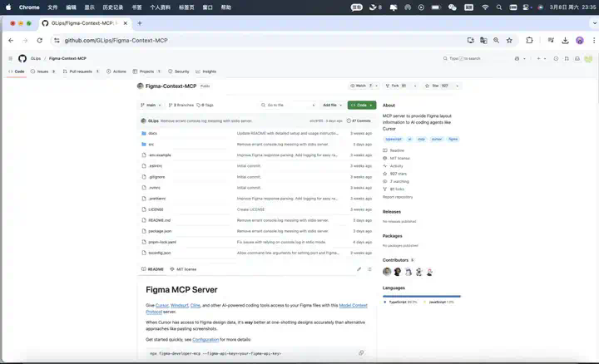Open the src folder
This screenshot has width=599, height=364.
151,145
